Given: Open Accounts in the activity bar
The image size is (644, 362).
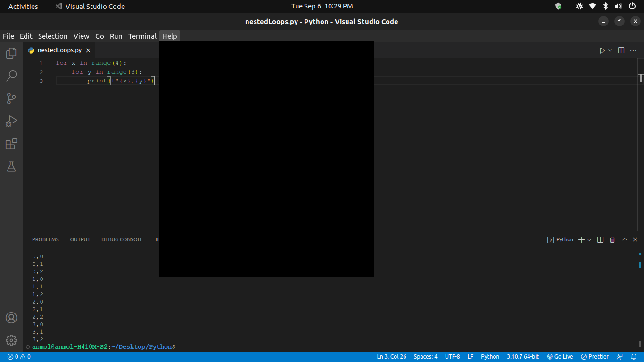Looking at the screenshot, I should pos(10,318).
